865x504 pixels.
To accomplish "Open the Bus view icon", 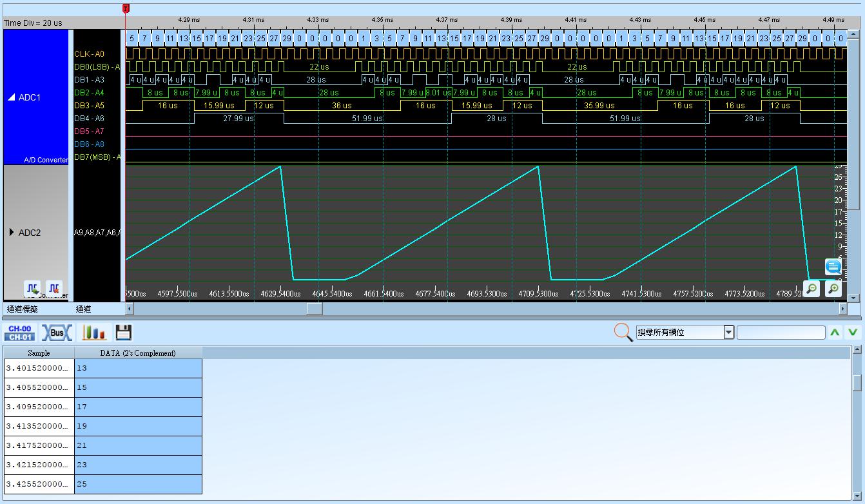I will [57, 333].
